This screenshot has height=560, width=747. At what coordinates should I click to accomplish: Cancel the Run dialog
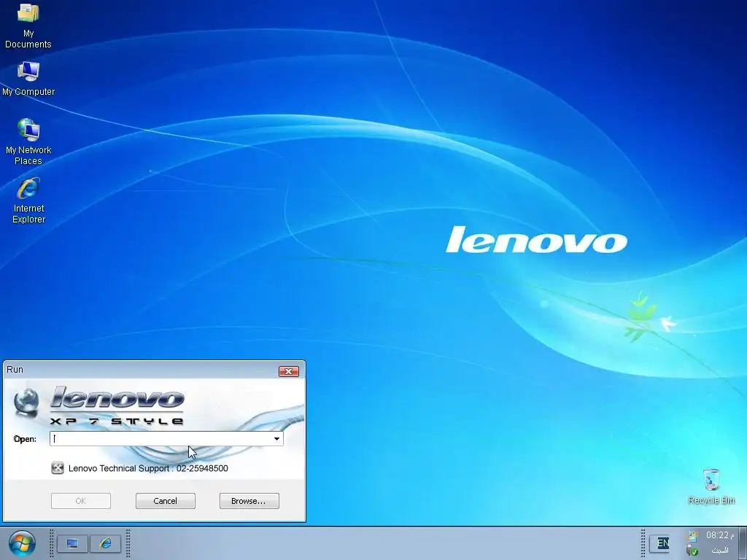point(166,501)
